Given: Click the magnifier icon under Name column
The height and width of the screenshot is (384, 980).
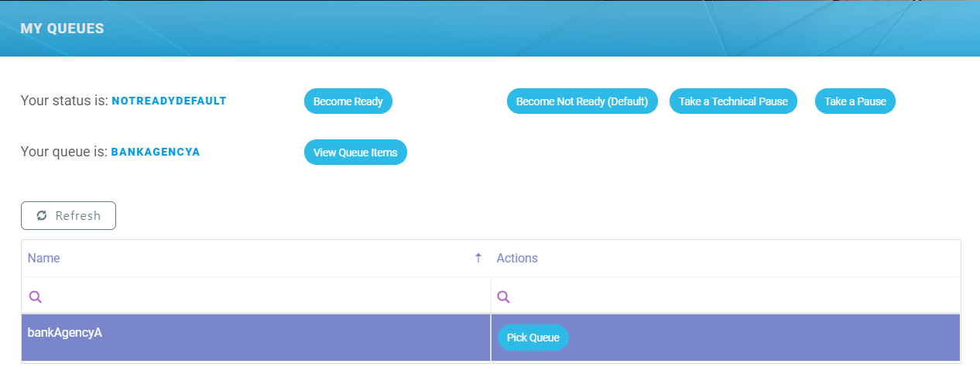Looking at the screenshot, I should pyautogui.click(x=35, y=297).
